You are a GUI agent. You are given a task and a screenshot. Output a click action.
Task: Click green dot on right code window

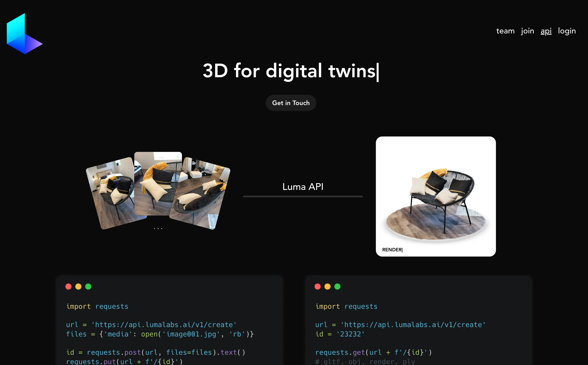pos(337,287)
